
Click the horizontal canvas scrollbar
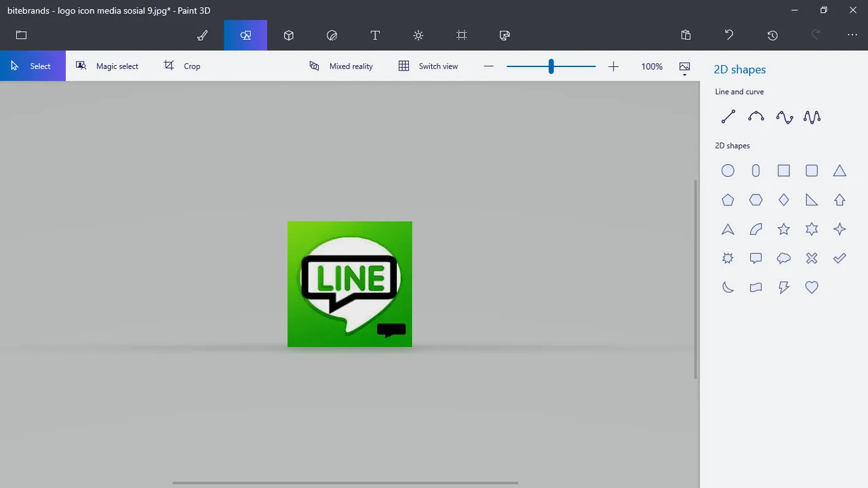pos(345,483)
